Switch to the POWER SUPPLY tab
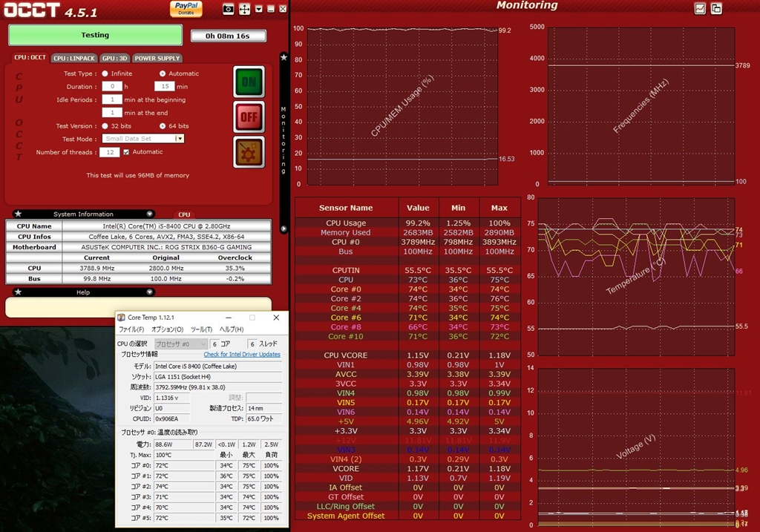 pyautogui.click(x=157, y=58)
